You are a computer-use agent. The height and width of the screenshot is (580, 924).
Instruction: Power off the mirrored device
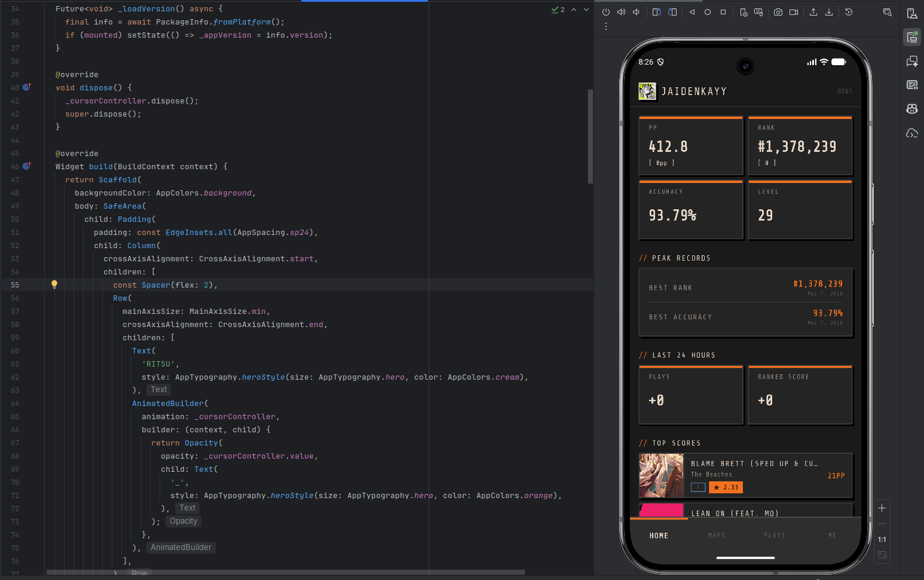(x=606, y=12)
